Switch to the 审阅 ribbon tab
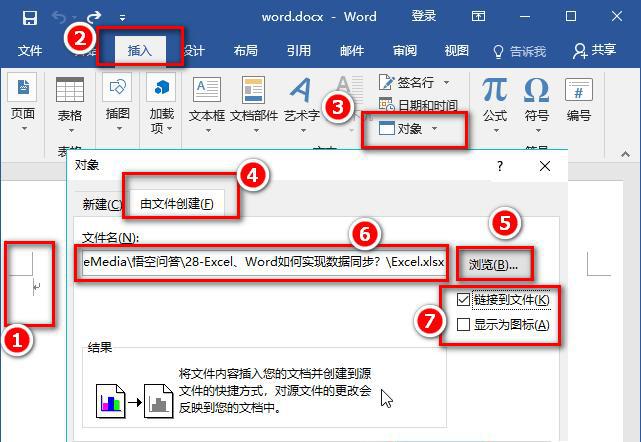 tap(405, 51)
